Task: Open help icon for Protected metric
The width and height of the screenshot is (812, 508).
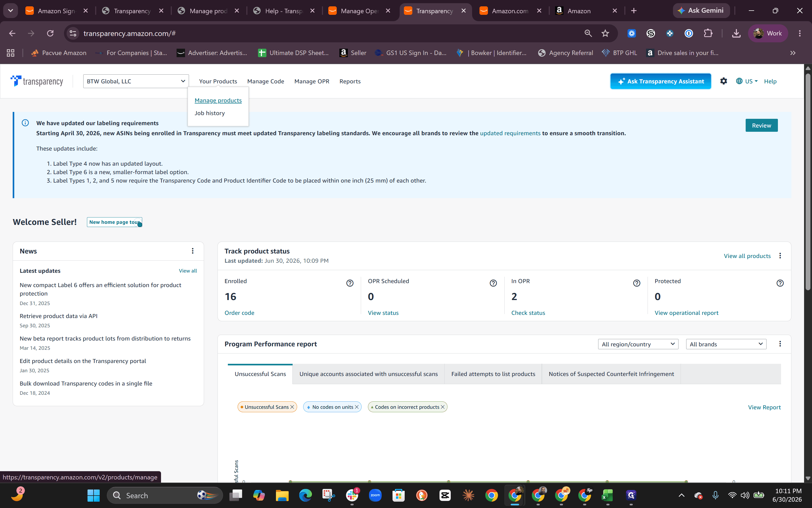Action: pyautogui.click(x=780, y=283)
